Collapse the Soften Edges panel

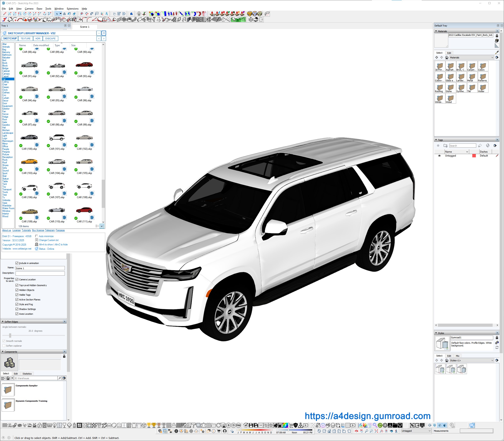3,322
